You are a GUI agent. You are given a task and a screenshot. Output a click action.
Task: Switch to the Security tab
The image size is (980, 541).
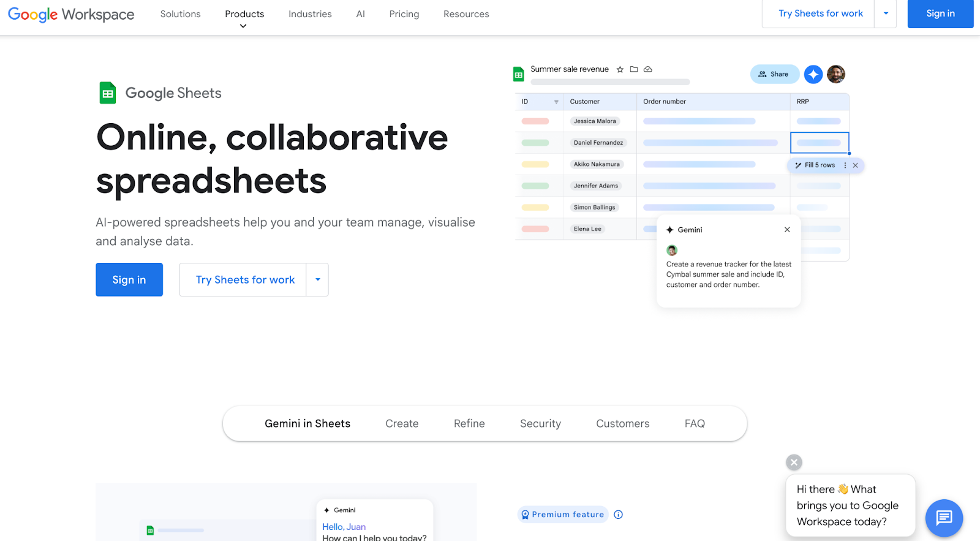click(540, 423)
